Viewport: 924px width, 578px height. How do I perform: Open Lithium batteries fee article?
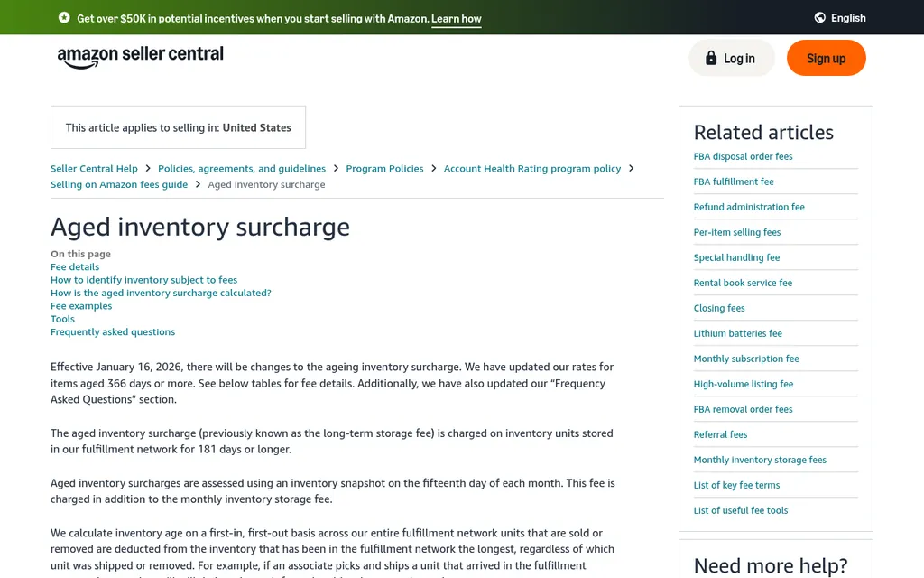(738, 333)
